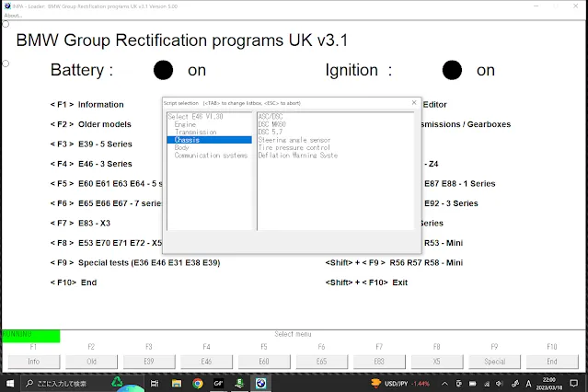588x392 pixels.
Task: Click the F10 End line
Action: pos(74,282)
